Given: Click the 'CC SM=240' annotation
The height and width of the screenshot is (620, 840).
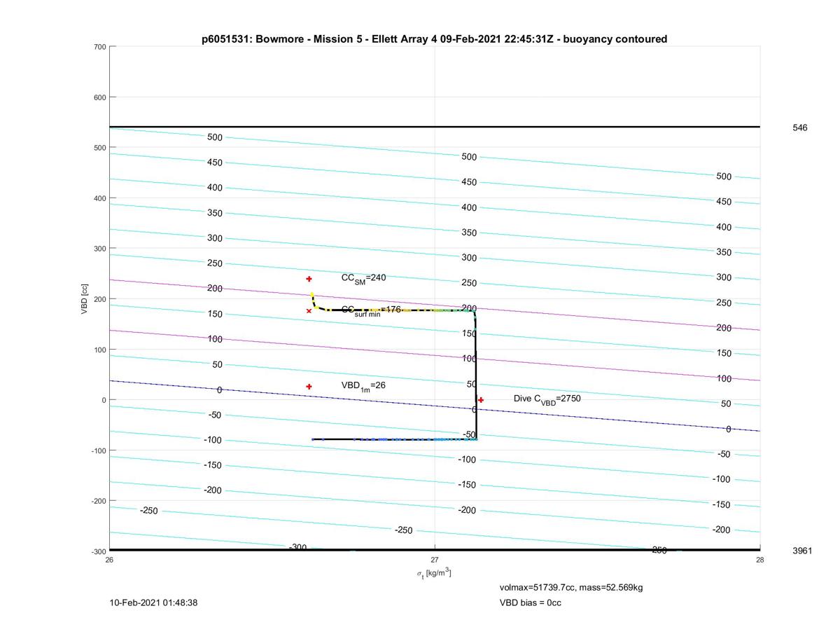Looking at the screenshot, I should pyautogui.click(x=363, y=278).
